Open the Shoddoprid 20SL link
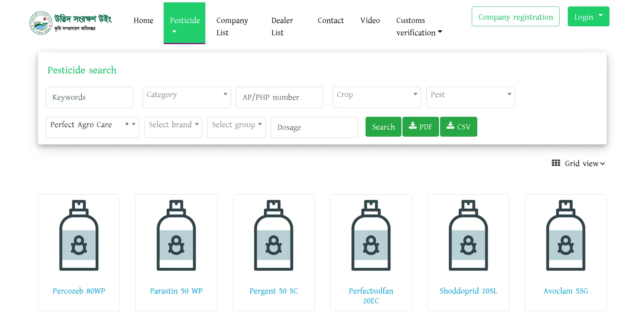This screenshot has width=644, height=333. [x=468, y=291]
